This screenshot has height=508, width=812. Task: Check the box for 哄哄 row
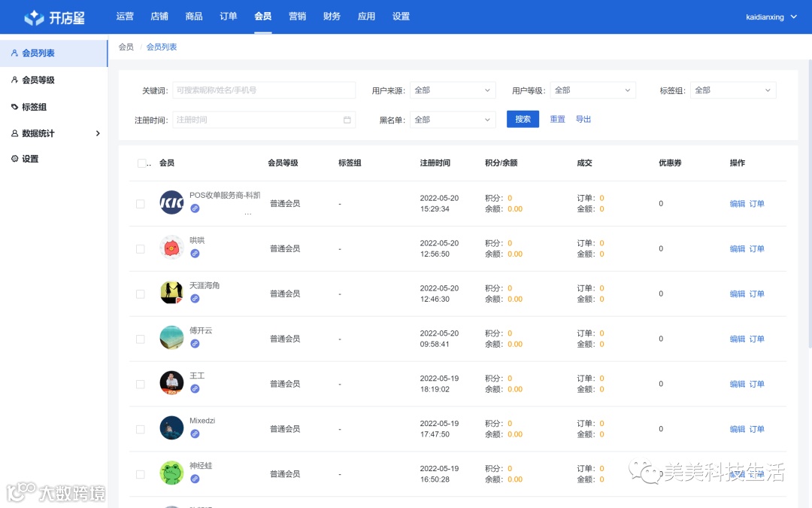click(x=141, y=249)
